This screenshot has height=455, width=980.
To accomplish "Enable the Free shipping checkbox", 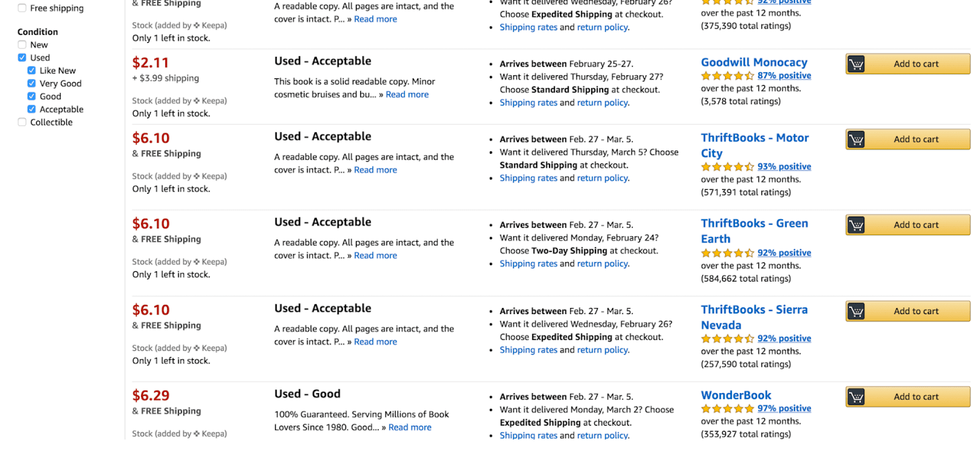I will coord(22,8).
